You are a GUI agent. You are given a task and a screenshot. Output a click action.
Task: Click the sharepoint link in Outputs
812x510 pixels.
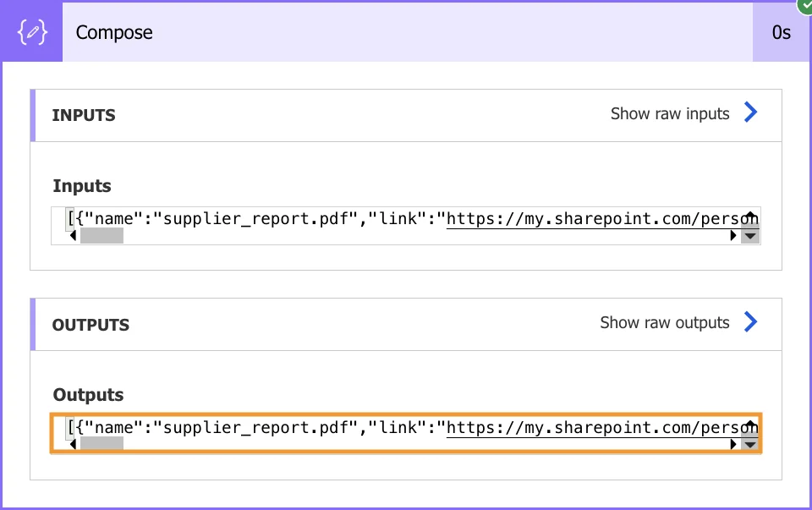tap(601, 428)
